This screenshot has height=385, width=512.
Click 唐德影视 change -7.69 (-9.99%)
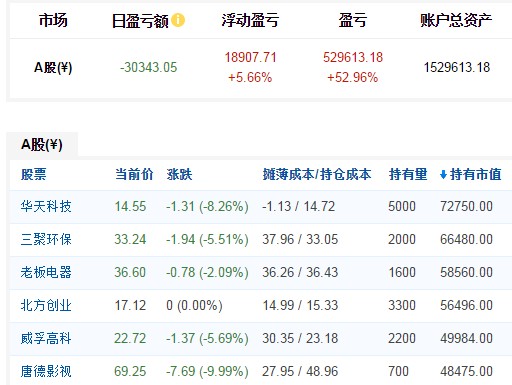pos(207,371)
